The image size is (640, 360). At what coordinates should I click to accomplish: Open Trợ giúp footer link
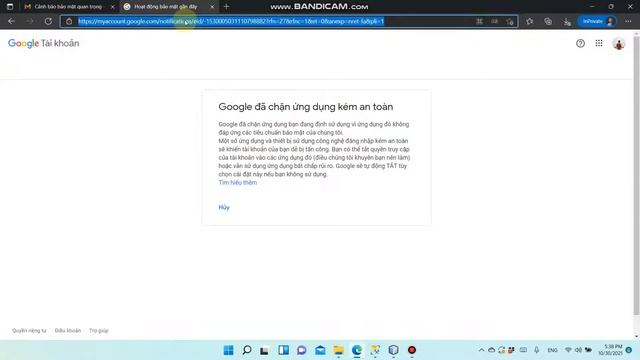[99, 331]
